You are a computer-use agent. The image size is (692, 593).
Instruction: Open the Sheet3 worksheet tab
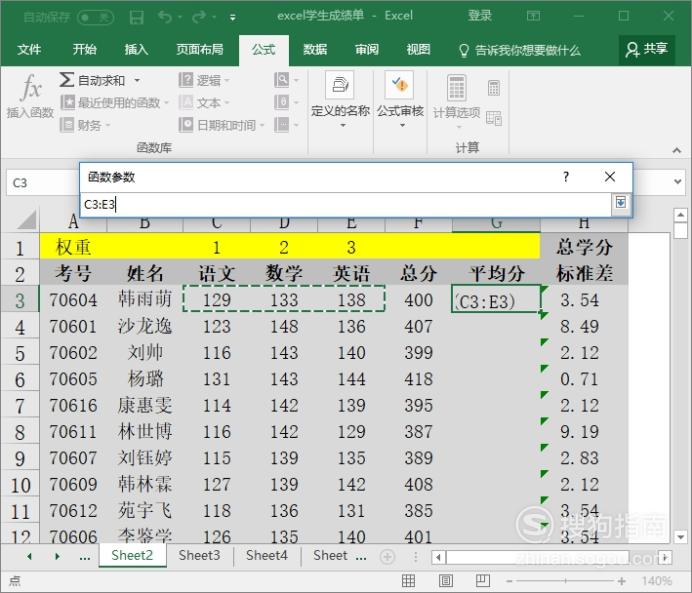coord(199,555)
